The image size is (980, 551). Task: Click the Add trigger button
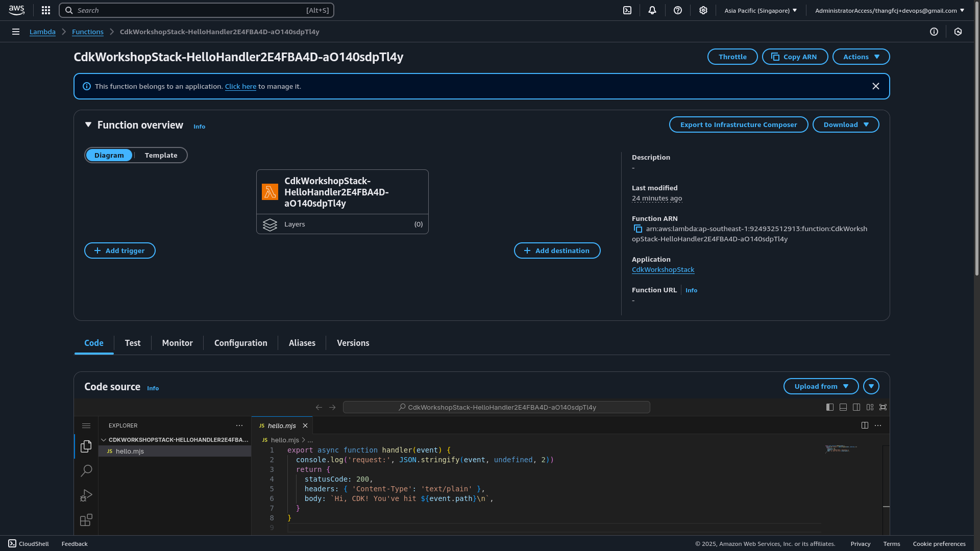[x=120, y=251]
